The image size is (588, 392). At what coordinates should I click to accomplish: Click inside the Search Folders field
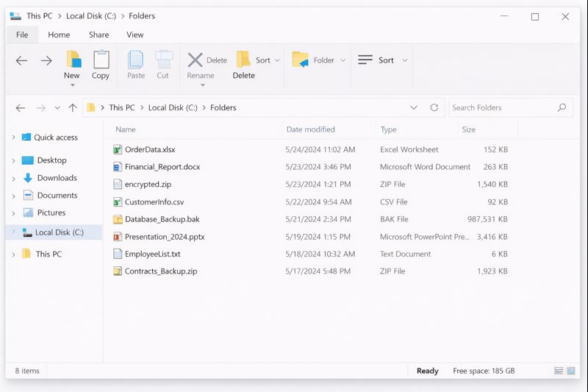point(500,107)
